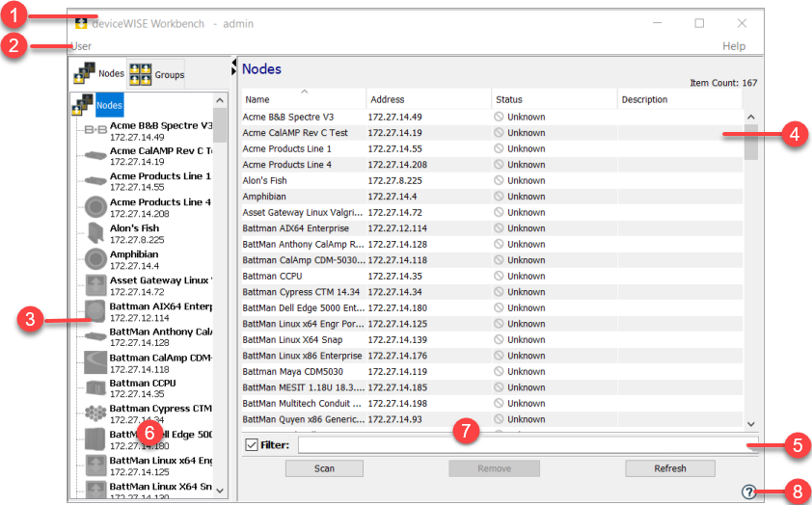Select the root Nodes tree item
The height and width of the screenshot is (505, 812).
pos(109,105)
